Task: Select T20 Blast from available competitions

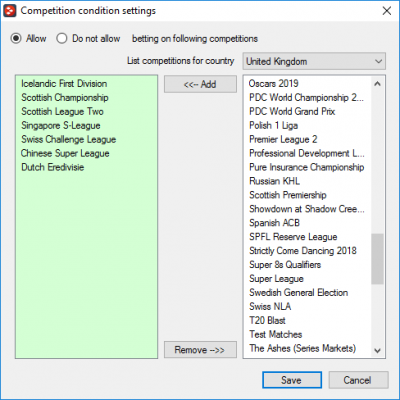Action: (x=267, y=320)
